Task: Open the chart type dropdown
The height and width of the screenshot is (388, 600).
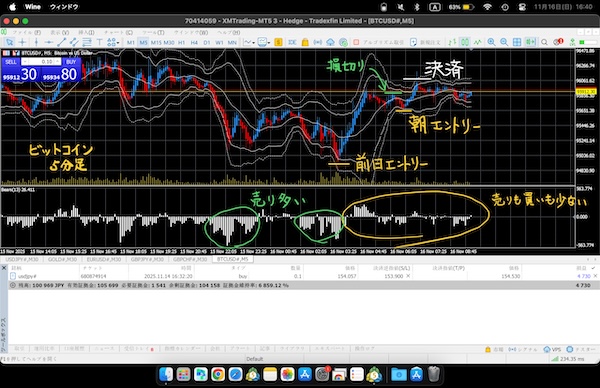Action: tap(249, 42)
